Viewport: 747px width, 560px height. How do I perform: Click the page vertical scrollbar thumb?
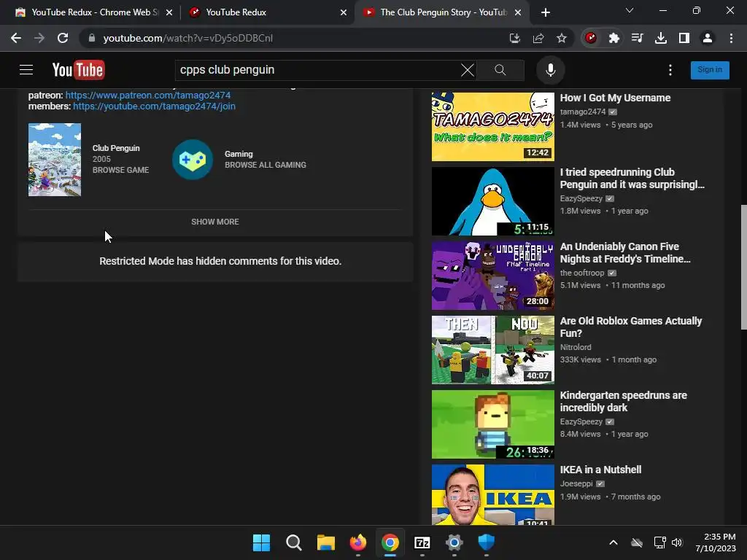tap(743, 267)
